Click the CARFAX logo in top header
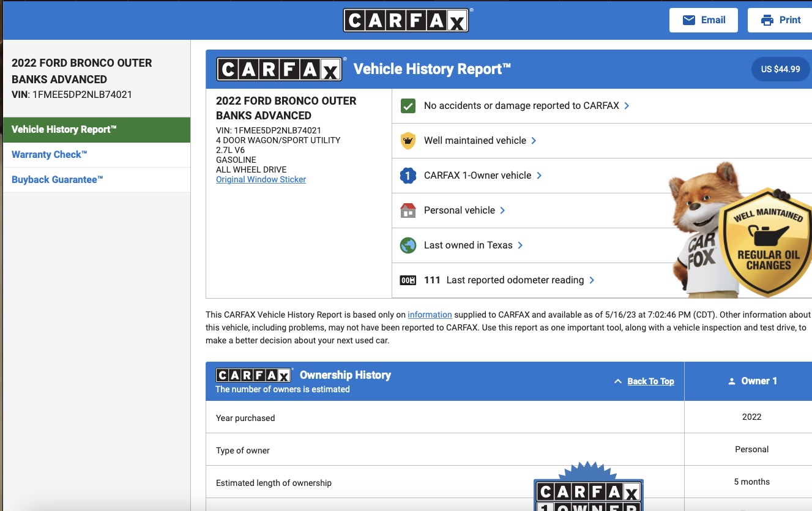Screen dimensions: 812x511 pos(406,20)
